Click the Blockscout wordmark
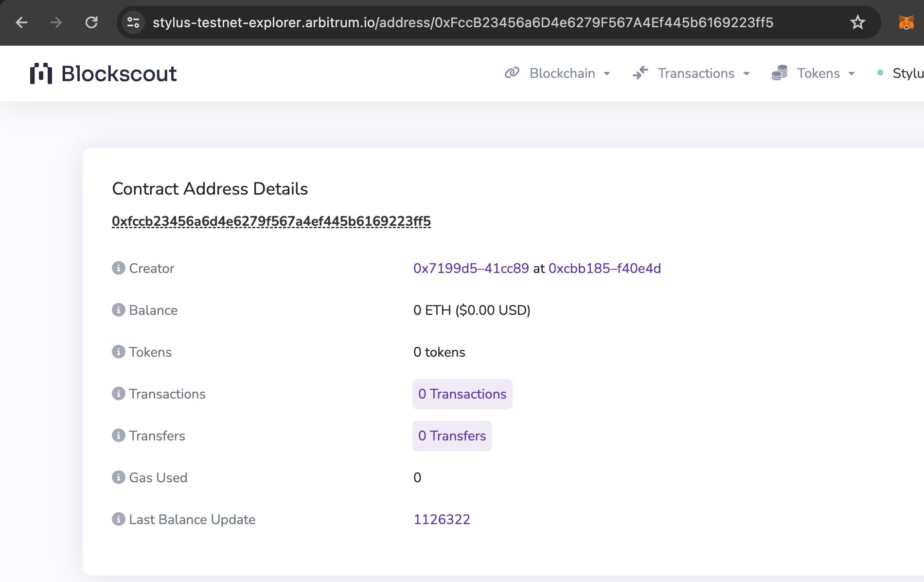Image resolution: width=924 pixels, height=582 pixels. pyautogui.click(x=119, y=73)
